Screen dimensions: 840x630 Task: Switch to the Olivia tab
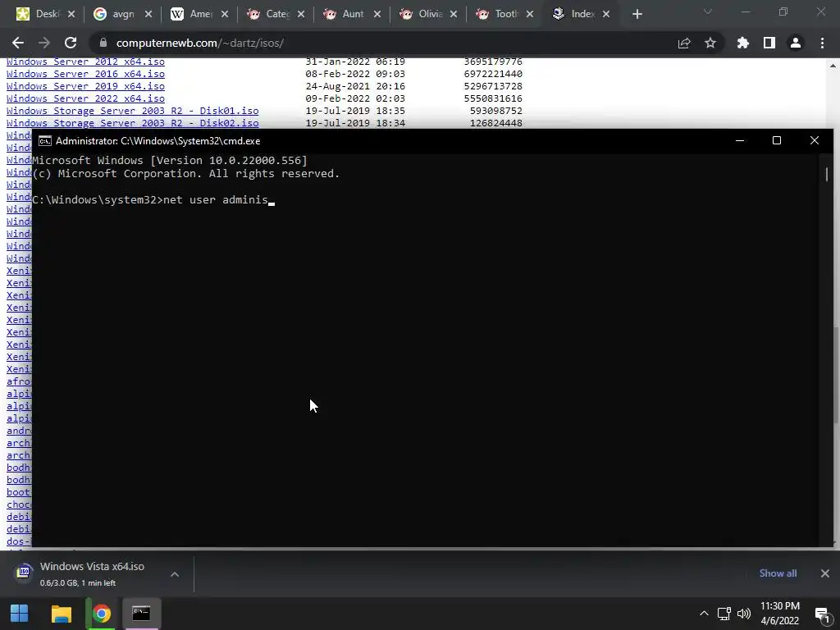click(428, 14)
